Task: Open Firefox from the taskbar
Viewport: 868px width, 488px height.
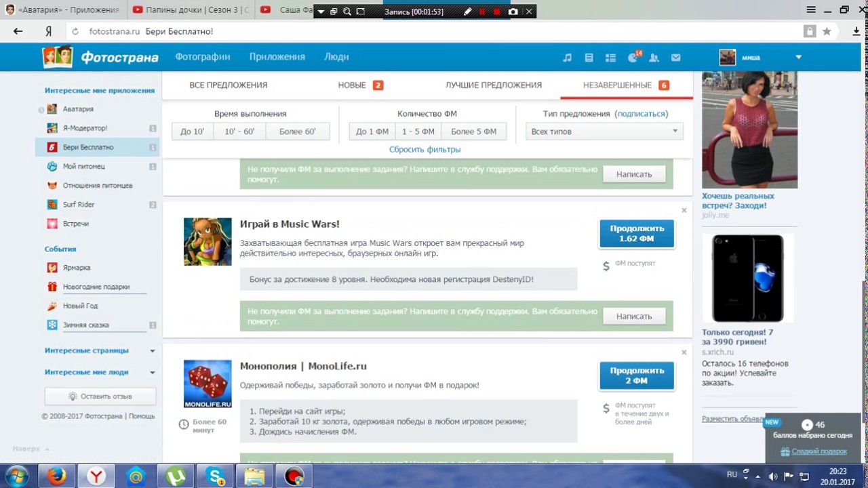Action: 57,476
